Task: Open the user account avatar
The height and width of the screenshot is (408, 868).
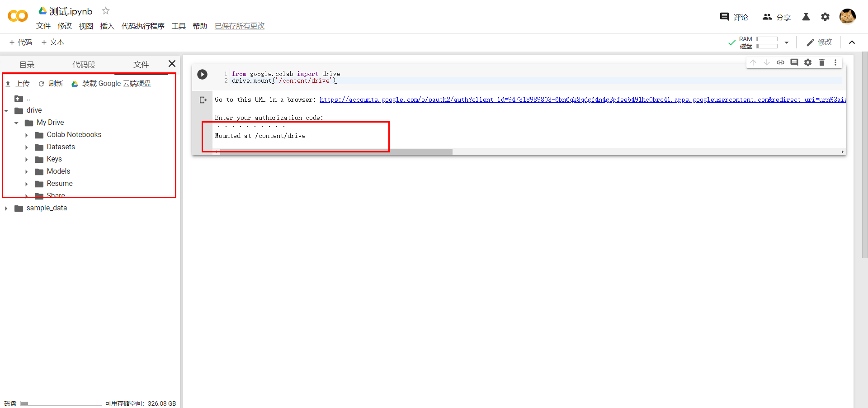Action: pyautogui.click(x=848, y=16)
